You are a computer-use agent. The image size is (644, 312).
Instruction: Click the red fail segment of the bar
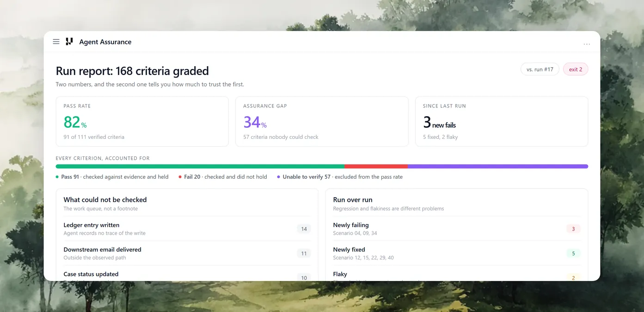coord(376,166)
